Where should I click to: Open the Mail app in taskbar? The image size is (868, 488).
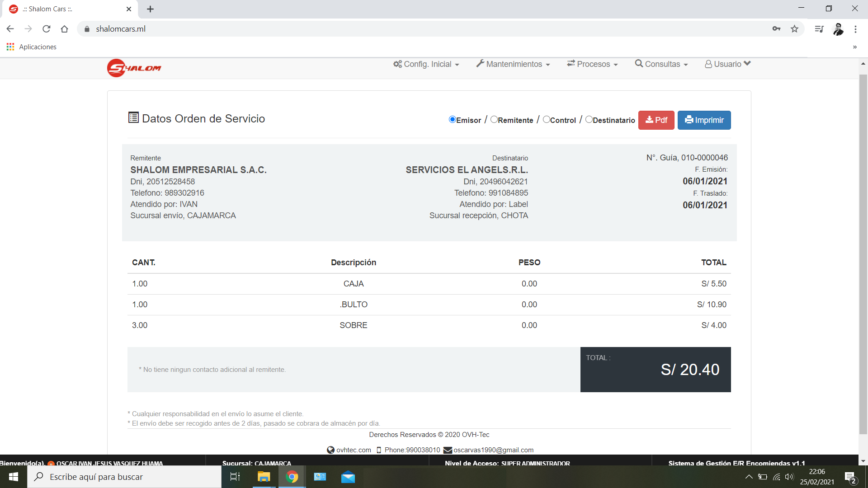(348, 477)
